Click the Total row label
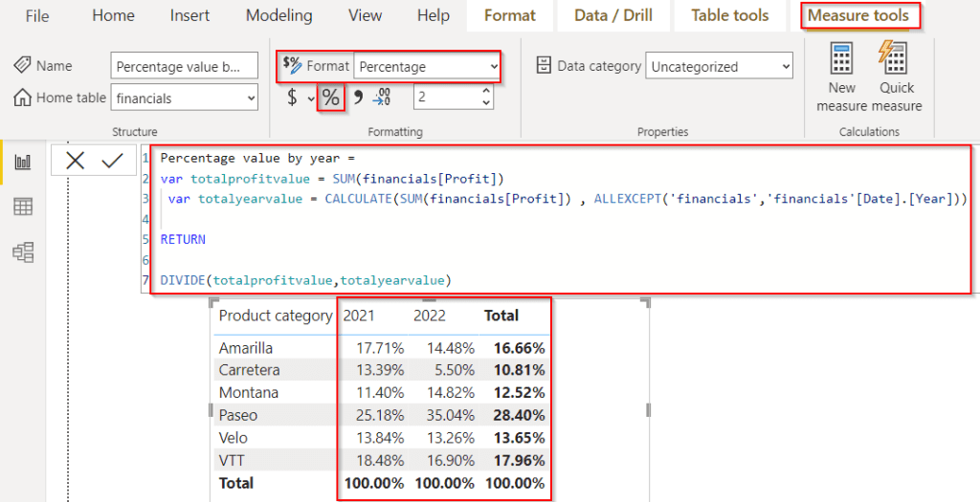This screenshot has height=502, width=980. tap(236, 483)
